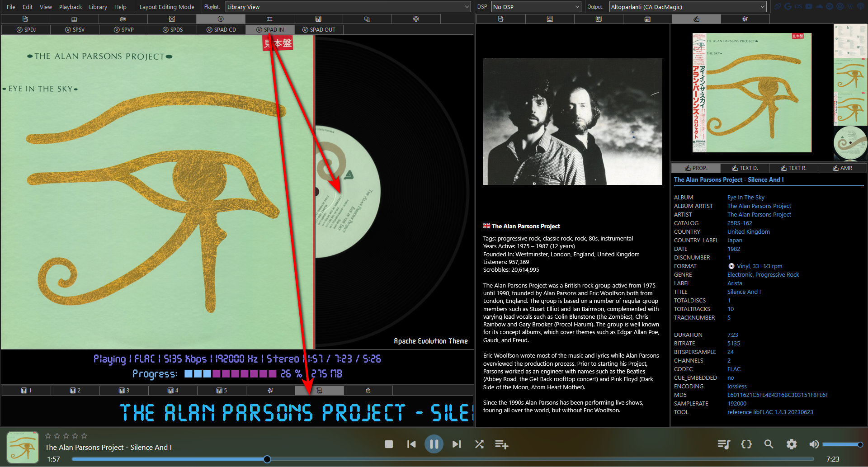Expand the Playlist dropdown showing Library View
868x467 pixels.
[x=348, y=7]
